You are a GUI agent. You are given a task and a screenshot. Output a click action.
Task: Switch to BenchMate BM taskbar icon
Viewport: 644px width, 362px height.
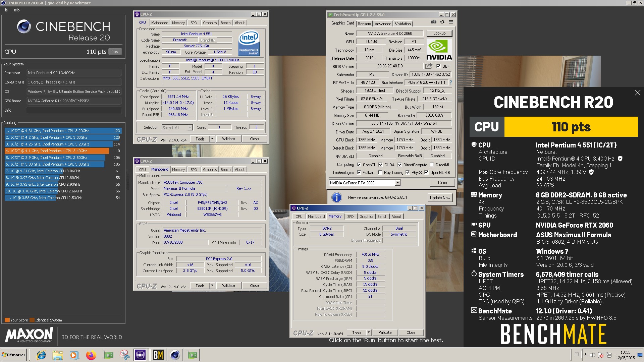[158, 355]
